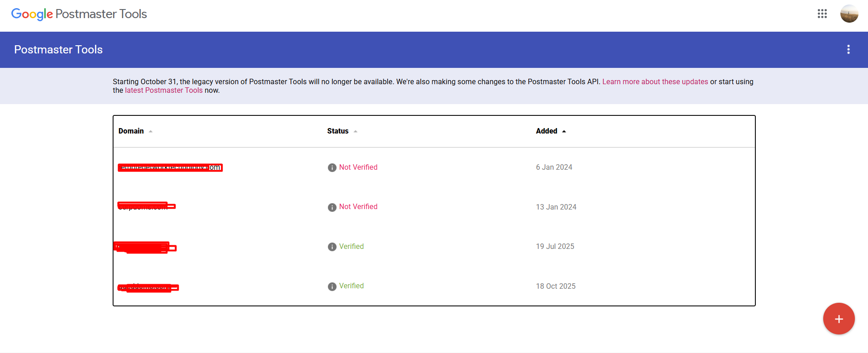Sort the table by Added column
The width and height of the screenshot is (868, 353).
pos(551,131)
